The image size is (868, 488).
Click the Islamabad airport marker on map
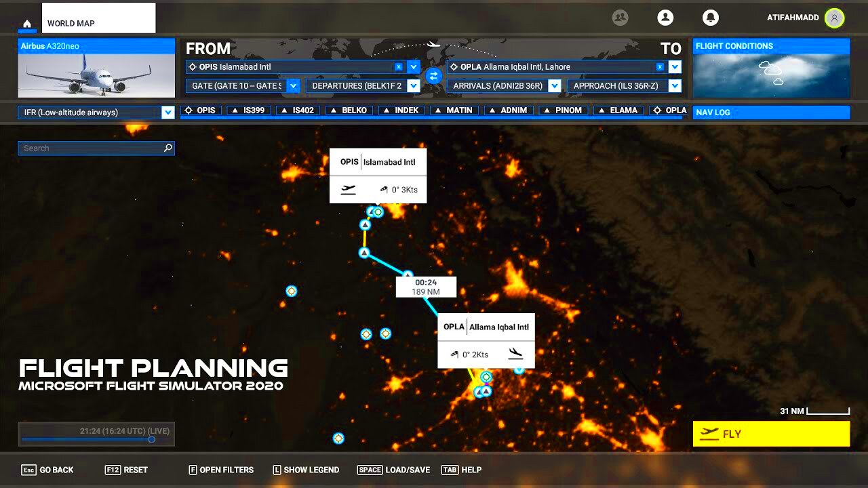click(378, 212)
